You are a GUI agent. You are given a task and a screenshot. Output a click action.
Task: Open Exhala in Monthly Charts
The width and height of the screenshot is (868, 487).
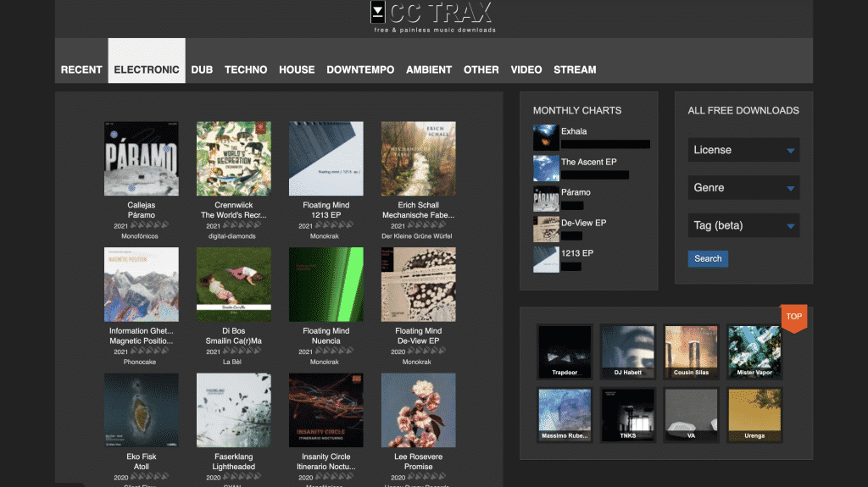click(574, 132)
